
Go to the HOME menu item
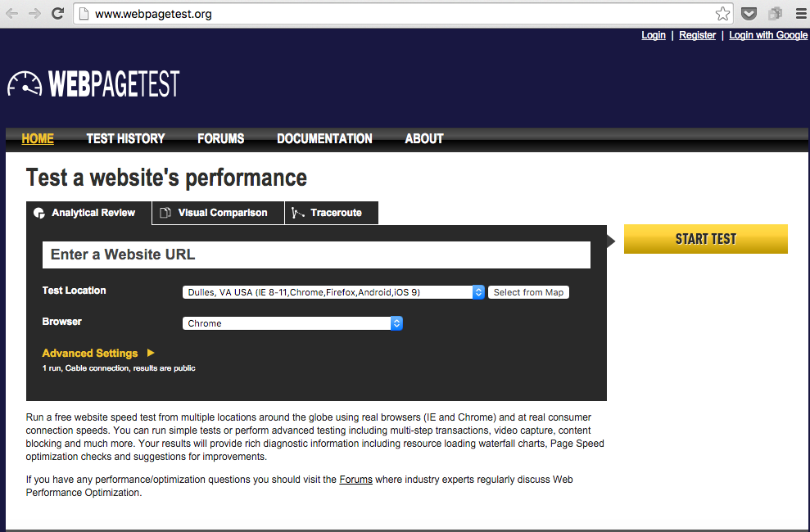pos(38,139)
